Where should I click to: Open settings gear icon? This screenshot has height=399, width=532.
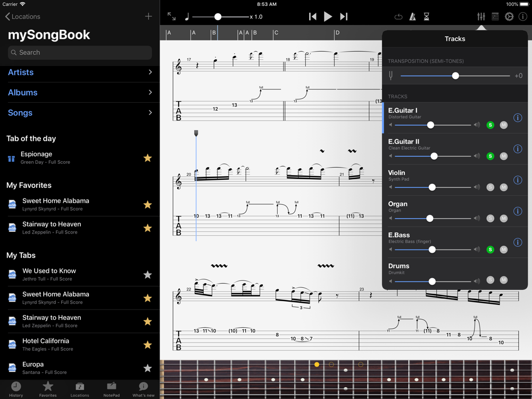509,16
